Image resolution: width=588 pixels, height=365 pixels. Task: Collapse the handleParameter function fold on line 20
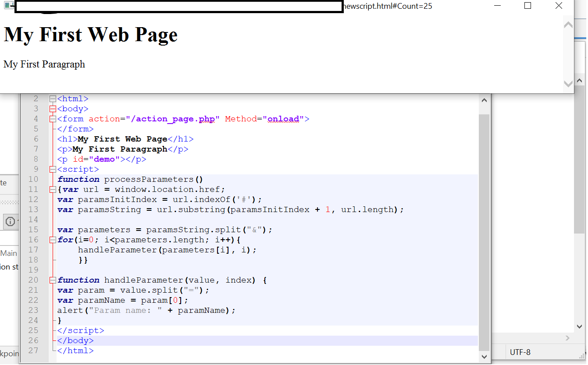[53, 280]
